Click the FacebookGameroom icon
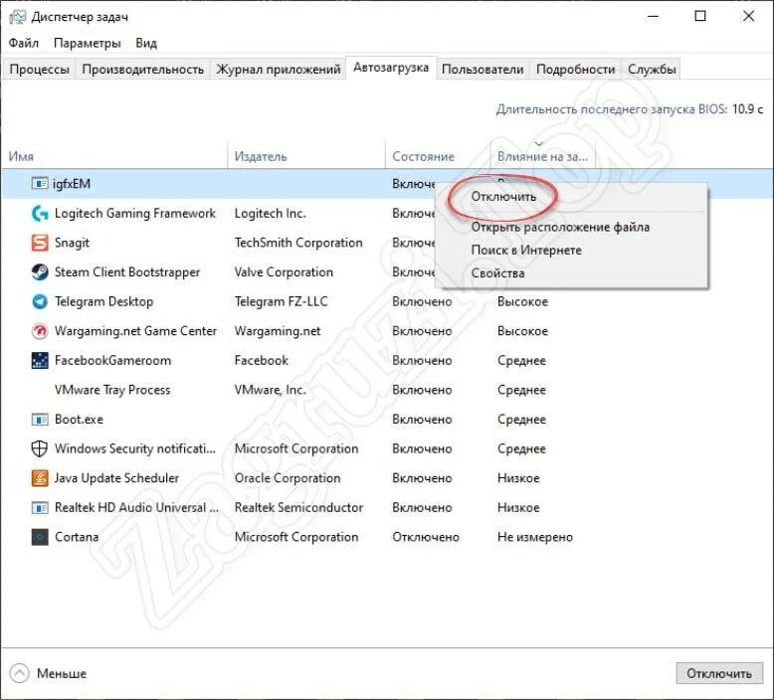The width and height of the screenshot is (774, 700). pyautogui.click(x=40, y=361)
